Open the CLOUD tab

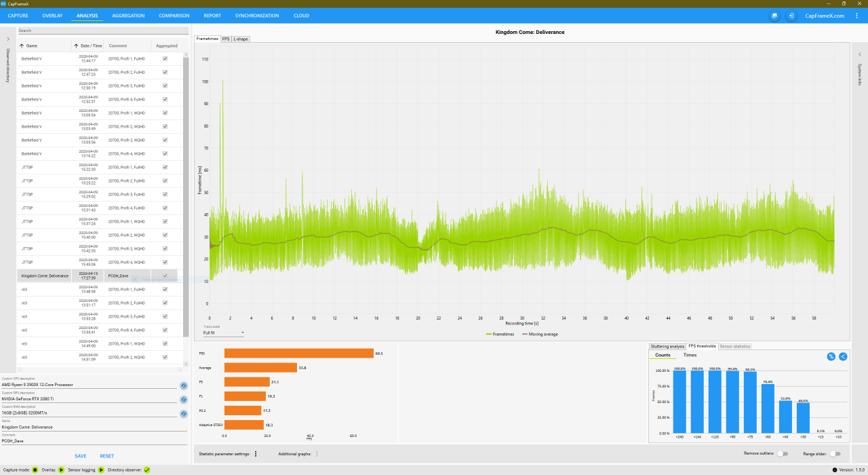(x=301, y=15)
